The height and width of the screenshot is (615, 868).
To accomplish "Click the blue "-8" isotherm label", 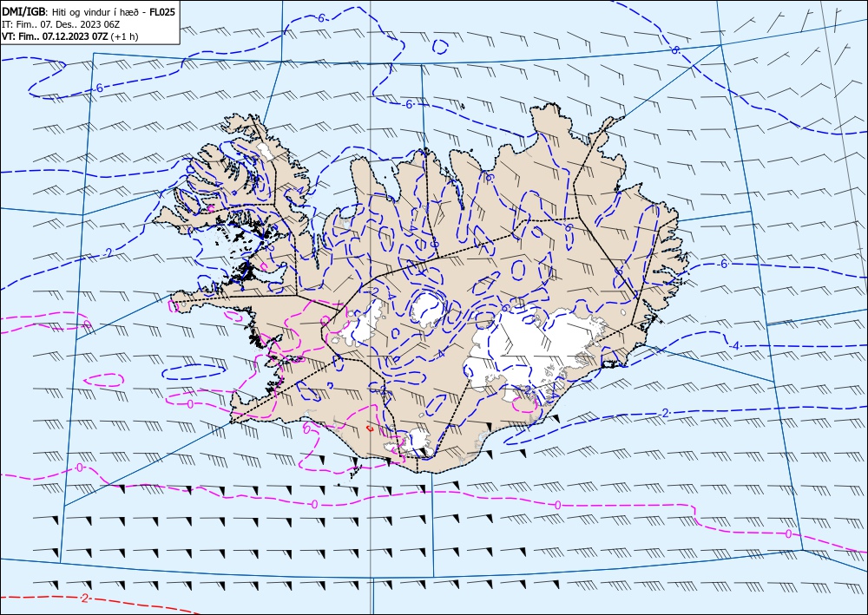I will point(674,50).
